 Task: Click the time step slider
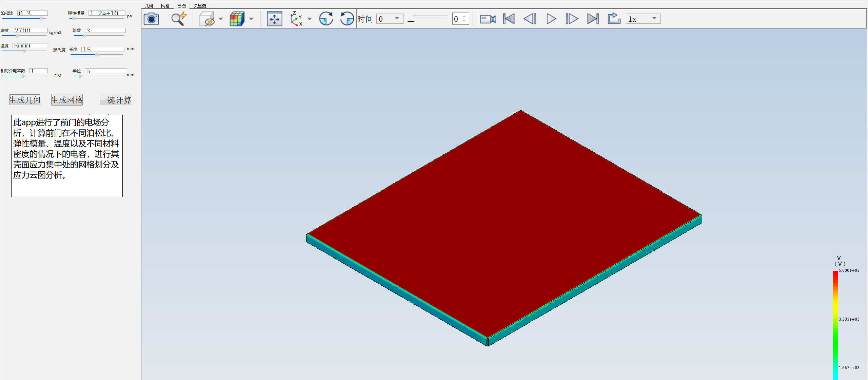[428, 18]
